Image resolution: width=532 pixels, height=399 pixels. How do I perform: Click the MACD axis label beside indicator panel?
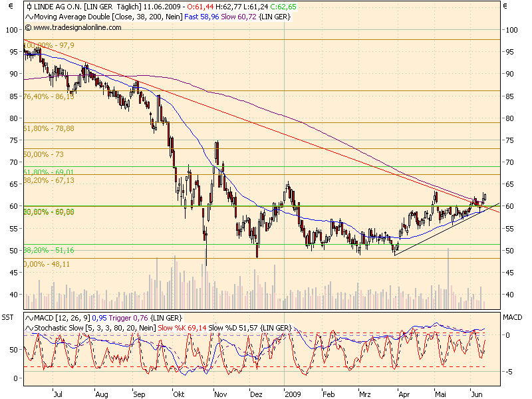point(512,317)
